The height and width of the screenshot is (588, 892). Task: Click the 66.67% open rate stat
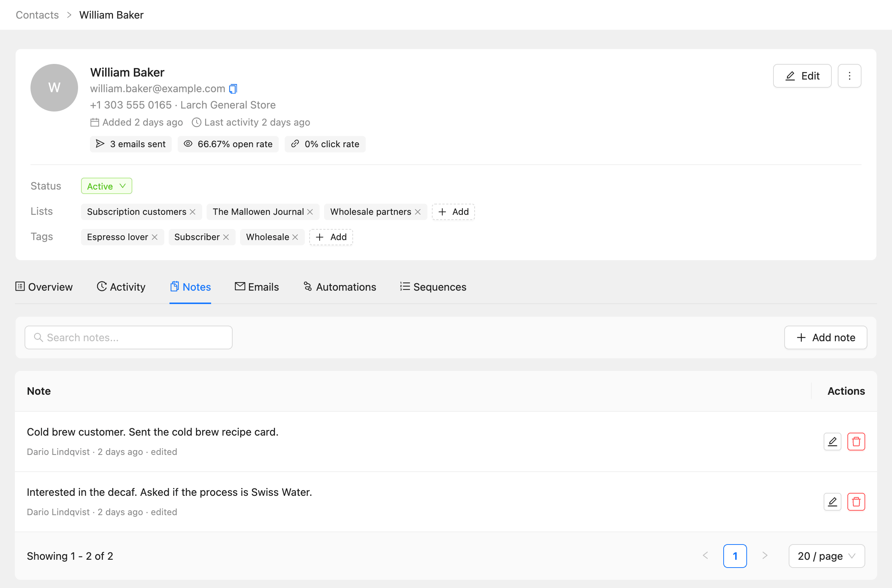pyautogui.click(x=228, y=144)
